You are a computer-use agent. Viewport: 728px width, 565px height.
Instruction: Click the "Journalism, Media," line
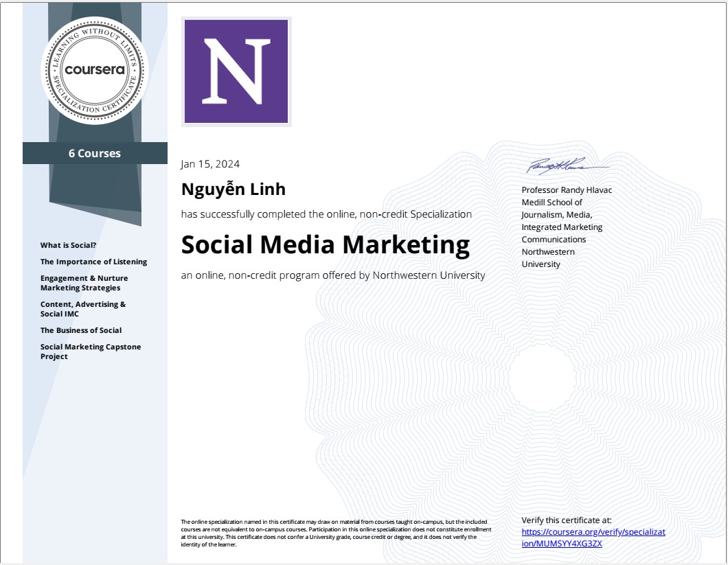557,215
